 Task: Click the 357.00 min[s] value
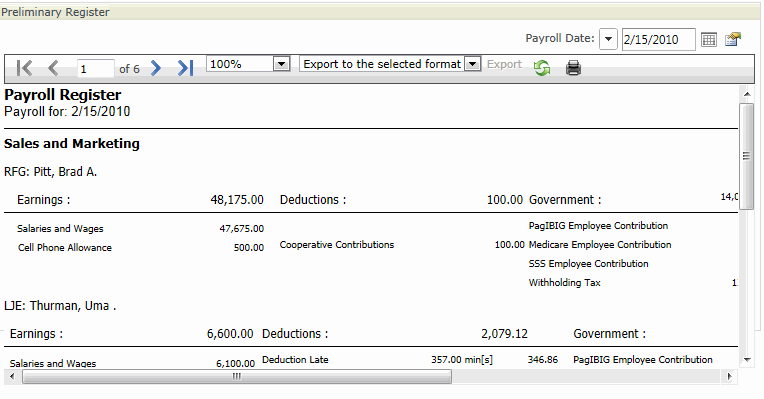[462, 360]
